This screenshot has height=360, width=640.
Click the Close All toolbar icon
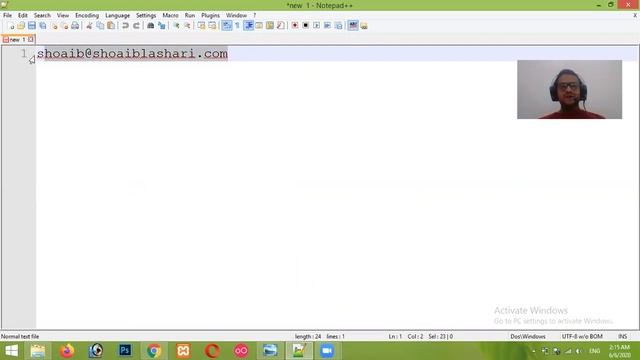click(64, 26)
